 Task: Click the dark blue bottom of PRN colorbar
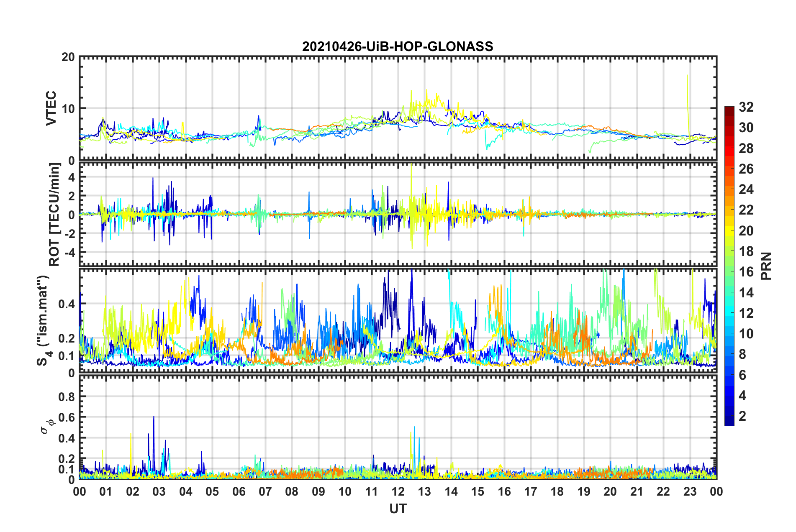729,422
